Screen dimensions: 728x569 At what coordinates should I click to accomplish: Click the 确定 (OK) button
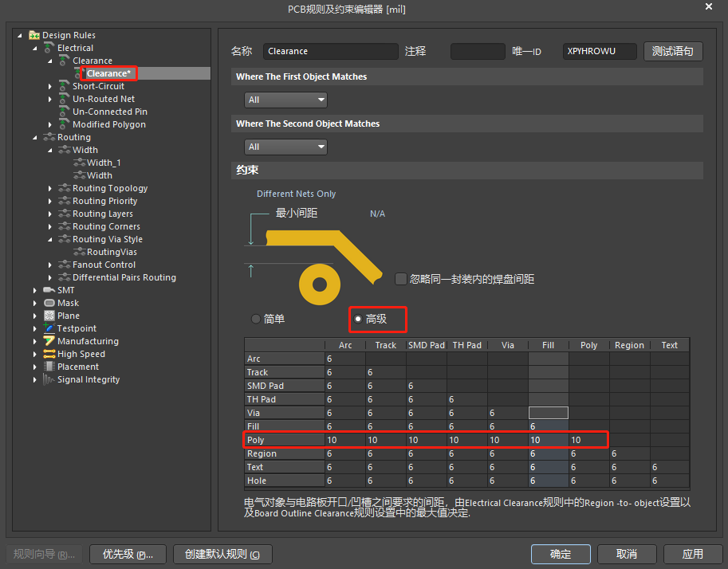(561, 554)
